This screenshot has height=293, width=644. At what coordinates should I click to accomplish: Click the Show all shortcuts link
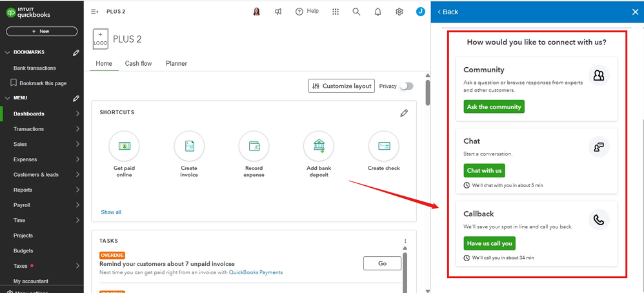tap(111, 212)
